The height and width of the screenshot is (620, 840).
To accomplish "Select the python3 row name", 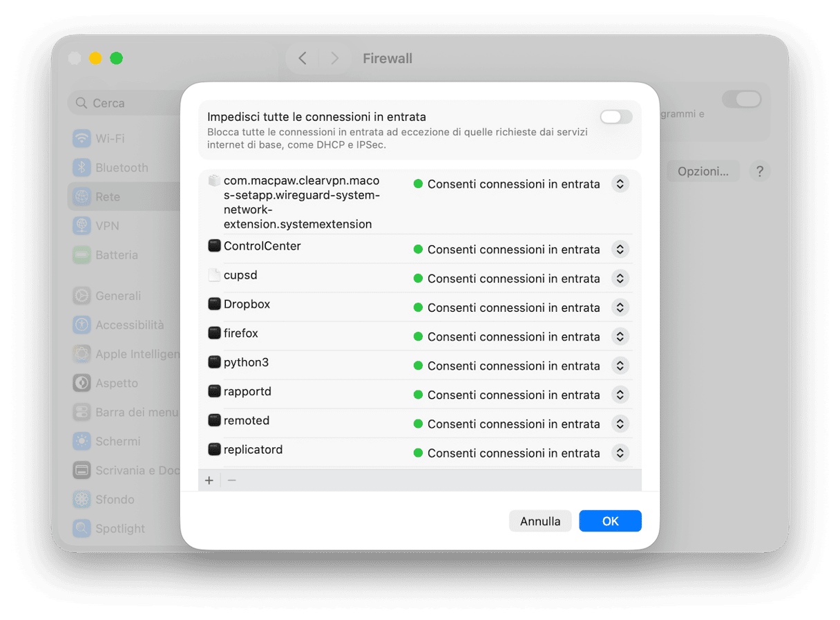I will click(246, 362).
